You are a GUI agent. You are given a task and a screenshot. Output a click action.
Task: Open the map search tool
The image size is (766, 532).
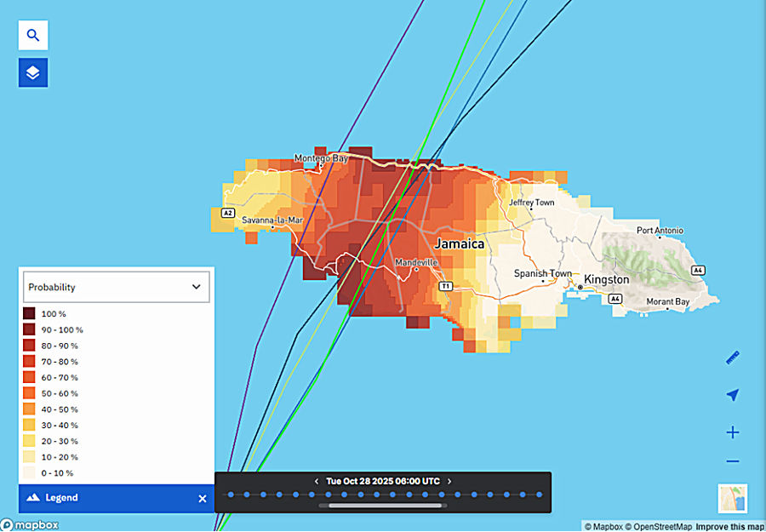[x=32, y=35]
